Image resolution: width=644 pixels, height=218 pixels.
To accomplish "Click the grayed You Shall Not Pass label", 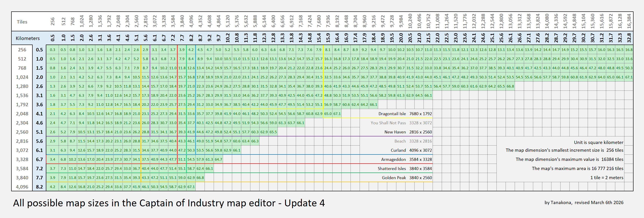I will pos(388,123).
